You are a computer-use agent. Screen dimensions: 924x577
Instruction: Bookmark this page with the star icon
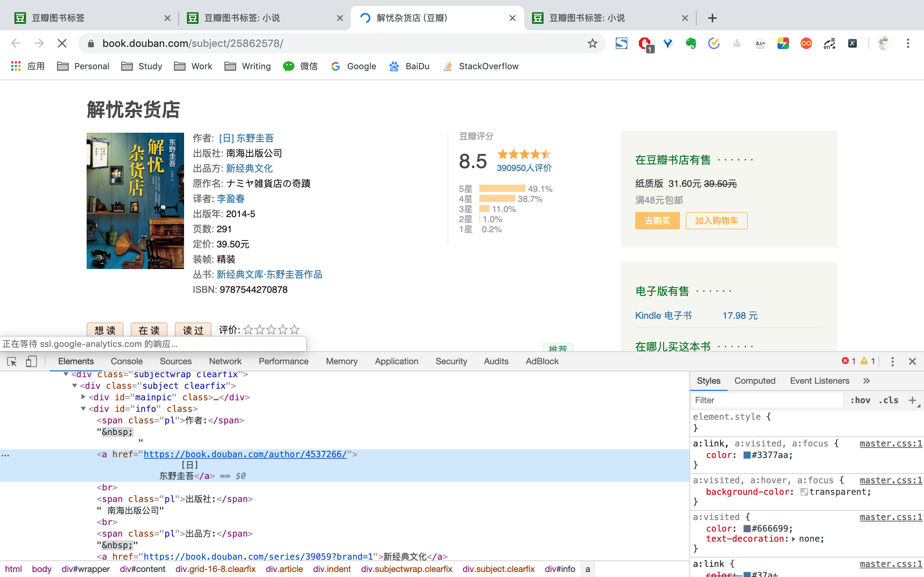(592, 44)
